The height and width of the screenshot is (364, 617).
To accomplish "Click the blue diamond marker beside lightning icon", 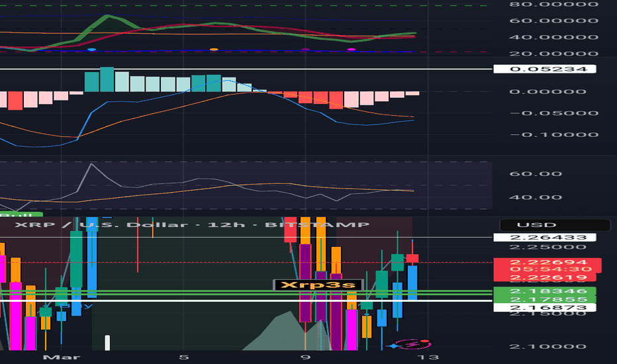I will (x=393, y=346).
